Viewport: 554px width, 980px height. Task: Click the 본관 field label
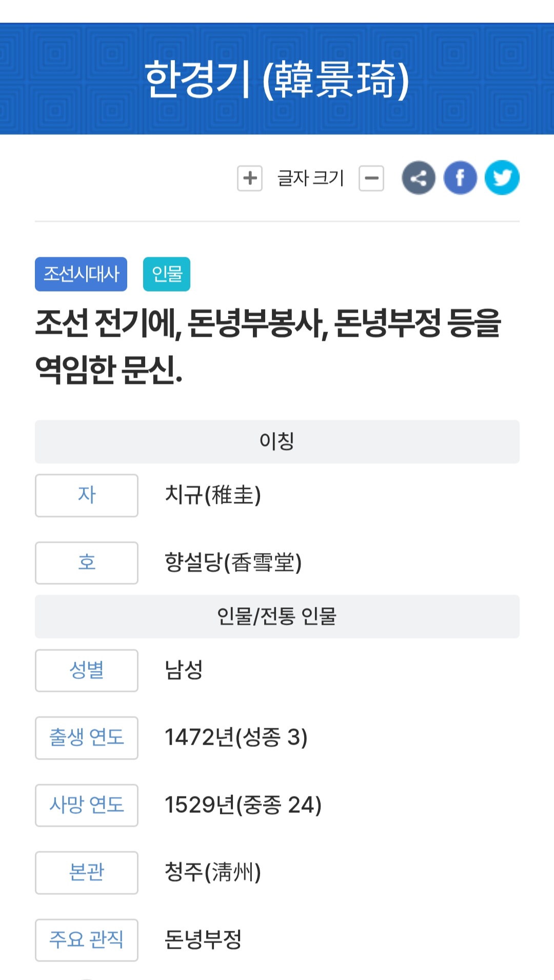87,872
